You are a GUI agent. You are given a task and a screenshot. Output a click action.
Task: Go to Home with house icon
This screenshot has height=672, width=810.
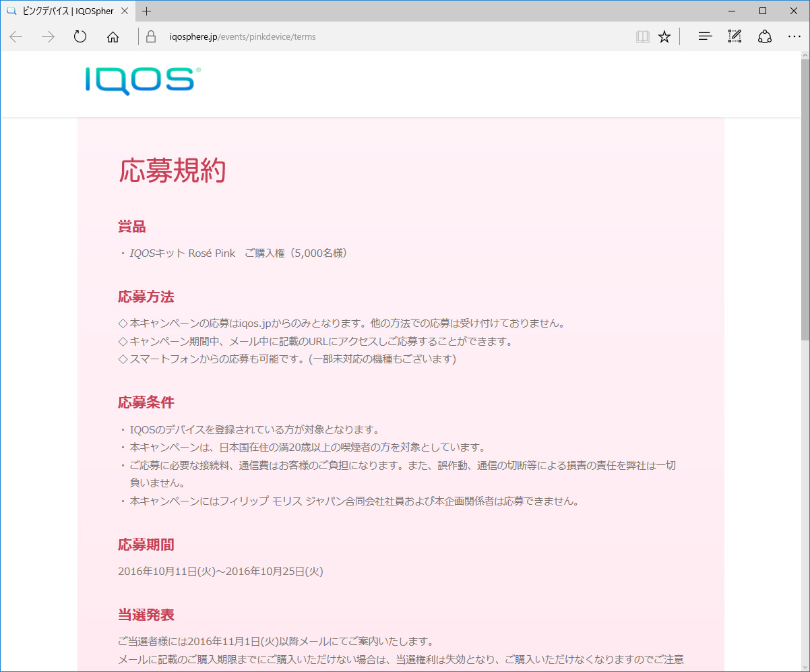point(113,37)
